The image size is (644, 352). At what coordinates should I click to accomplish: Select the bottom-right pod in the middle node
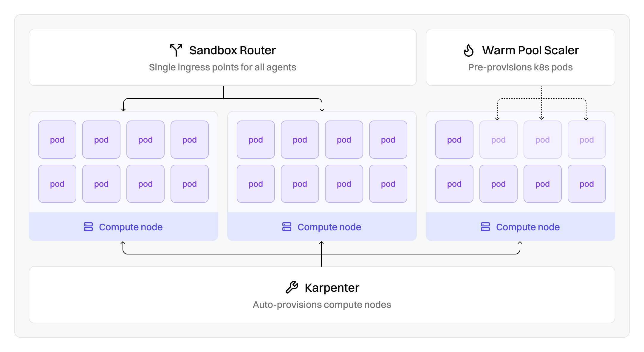coord(388,184)
